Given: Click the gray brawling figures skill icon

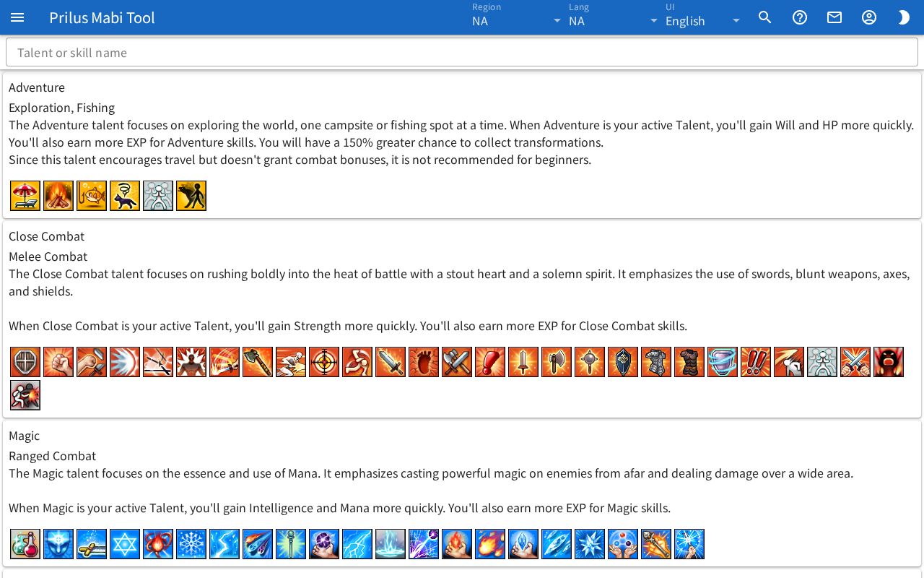Looking at the screenshot, I should point(25,395).
